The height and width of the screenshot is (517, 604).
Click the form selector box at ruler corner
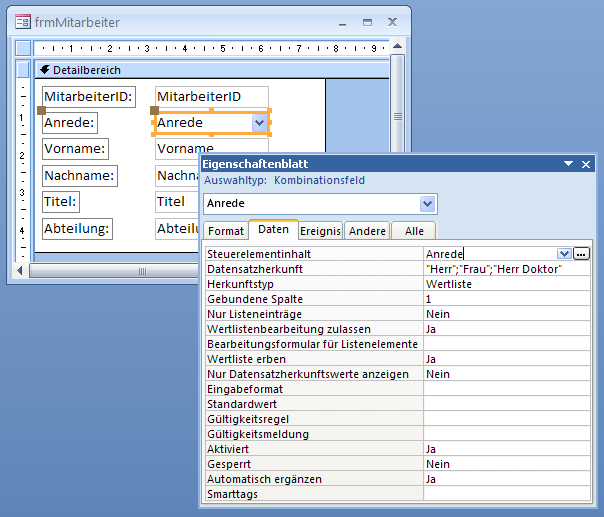click(23, 48)
